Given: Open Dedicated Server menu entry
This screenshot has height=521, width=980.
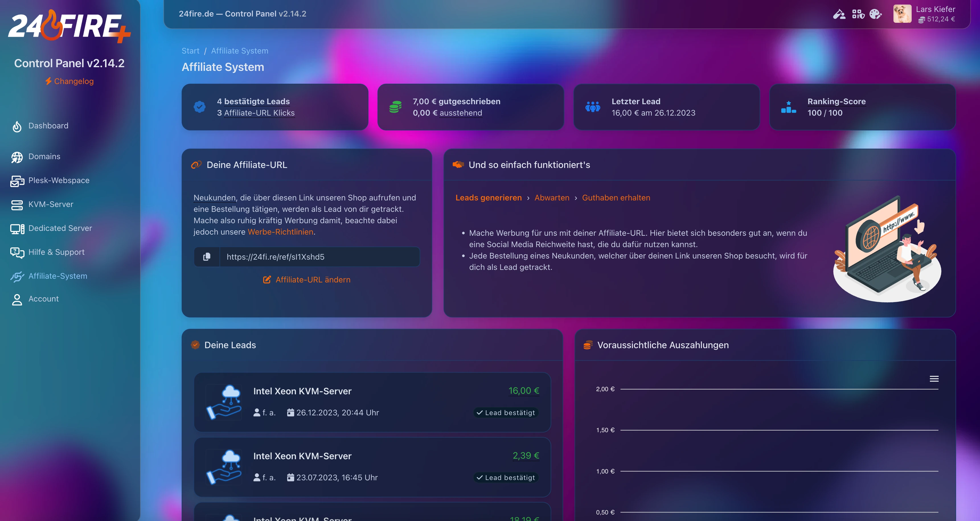Looking at the screenshot, I should point(60,228).
